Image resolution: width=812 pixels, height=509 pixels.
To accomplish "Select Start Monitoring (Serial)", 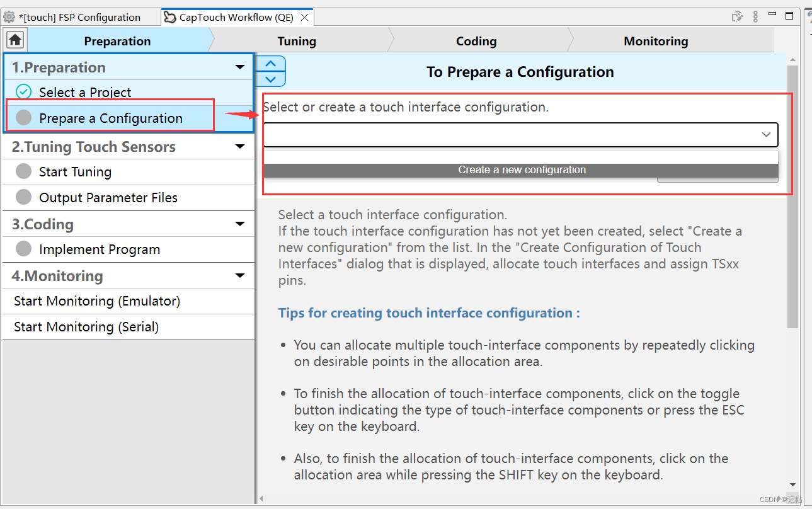I will point(129,327).
